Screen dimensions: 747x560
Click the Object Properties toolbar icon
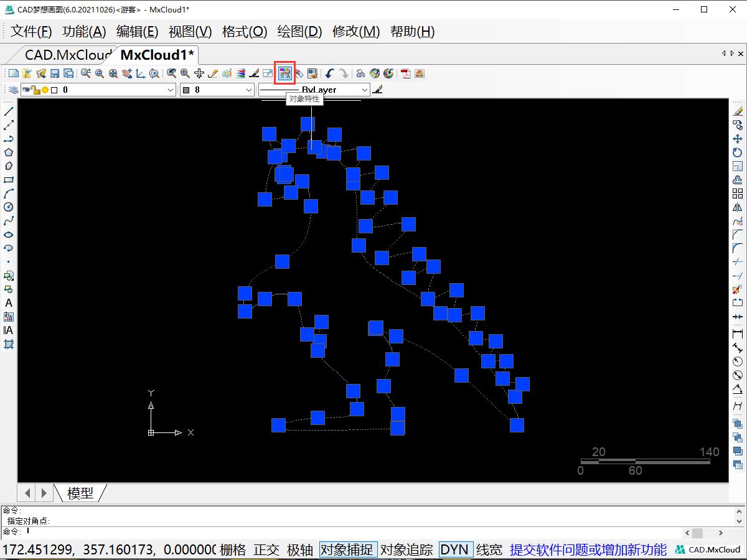[x=285, y=73]
